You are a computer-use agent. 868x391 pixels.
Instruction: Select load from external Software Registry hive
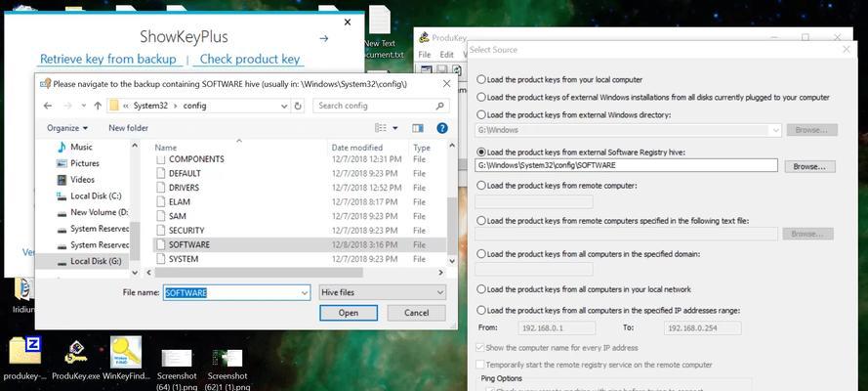(x=481, y=152)
